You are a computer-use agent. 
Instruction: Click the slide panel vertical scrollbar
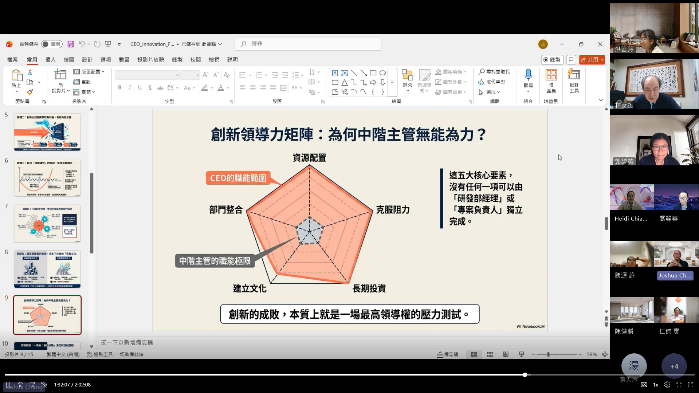point(91,213)
